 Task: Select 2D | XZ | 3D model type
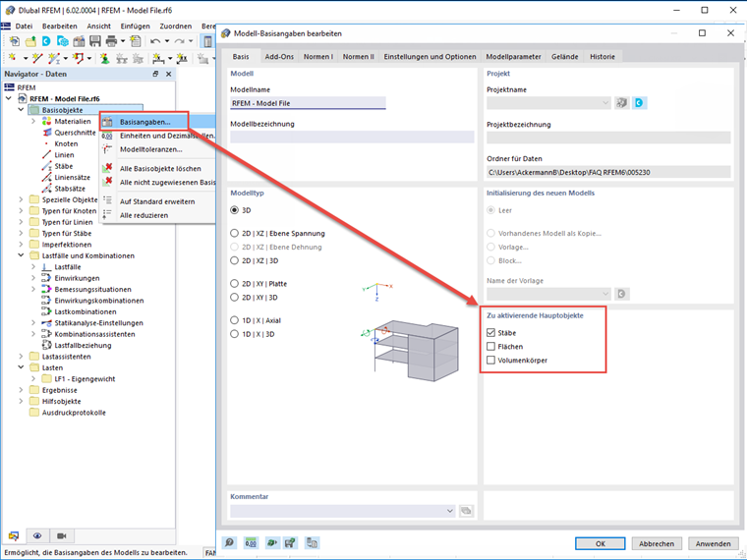(x=234, y=260)
